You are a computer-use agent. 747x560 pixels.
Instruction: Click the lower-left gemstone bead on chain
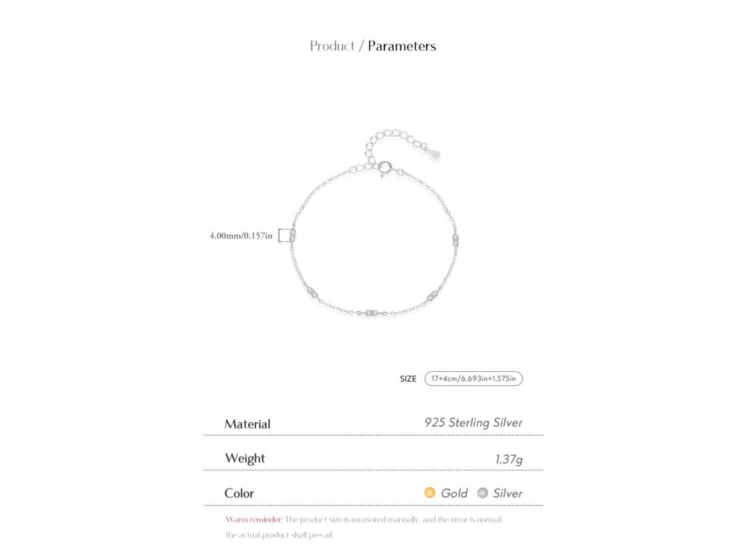tap(312, 292)
